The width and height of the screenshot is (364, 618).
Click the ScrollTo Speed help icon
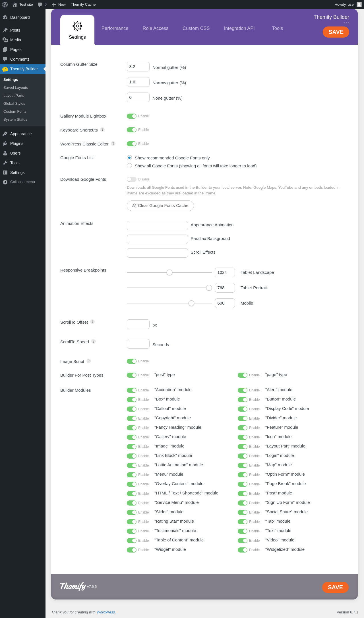pyautogui.click(x=94, y=341)
